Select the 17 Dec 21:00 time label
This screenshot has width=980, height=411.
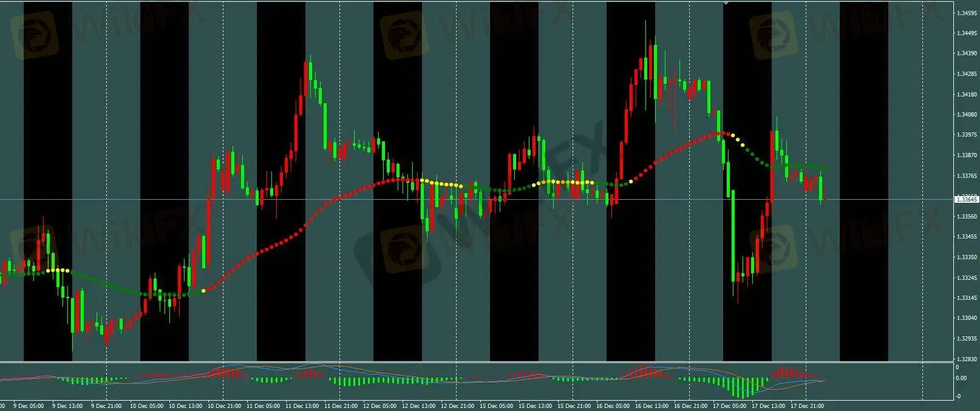tap(808, 406)
